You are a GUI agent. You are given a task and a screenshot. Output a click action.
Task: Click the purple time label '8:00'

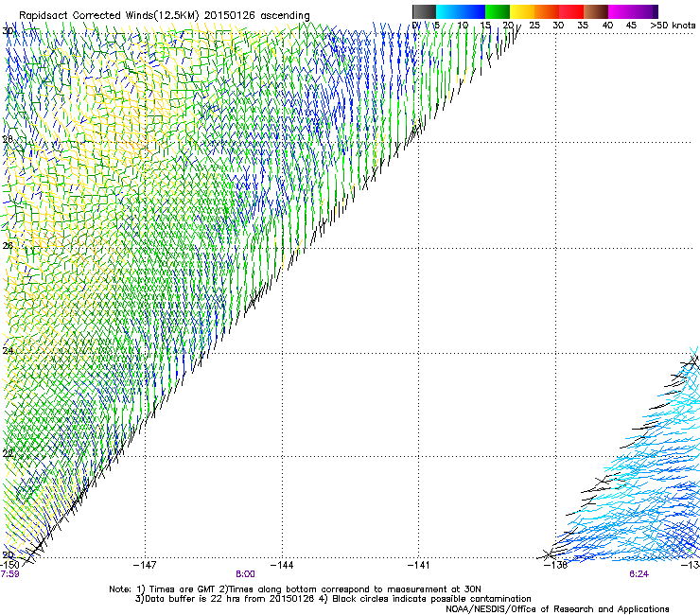[245, 574]
